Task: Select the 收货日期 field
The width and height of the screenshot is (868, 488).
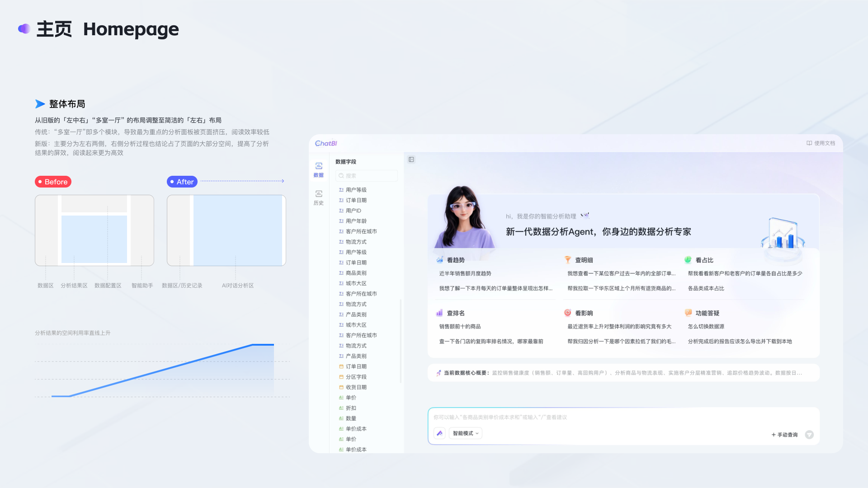Action: tap(356, 387)
